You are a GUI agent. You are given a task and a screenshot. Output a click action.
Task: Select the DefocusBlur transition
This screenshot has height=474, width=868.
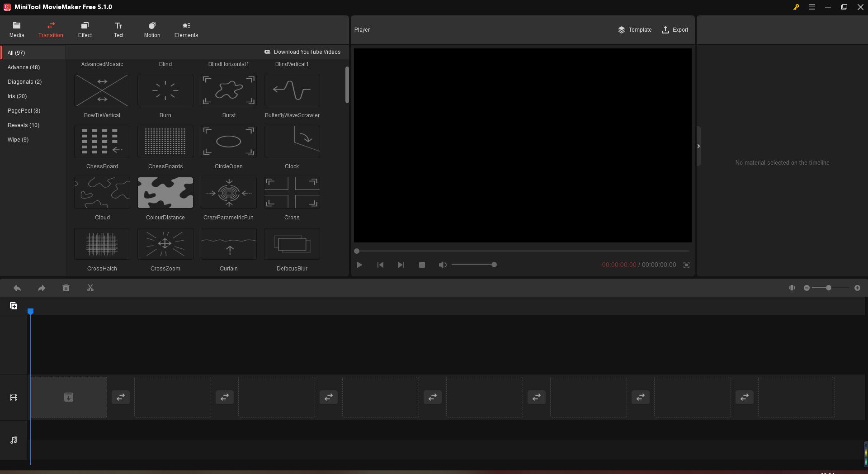[x=292, y=244]
